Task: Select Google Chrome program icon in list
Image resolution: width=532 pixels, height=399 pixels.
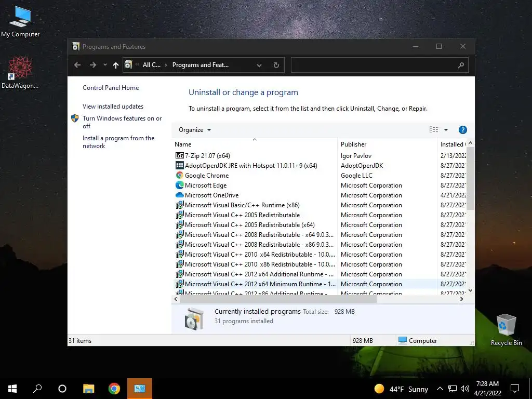Action: [179, 175]
